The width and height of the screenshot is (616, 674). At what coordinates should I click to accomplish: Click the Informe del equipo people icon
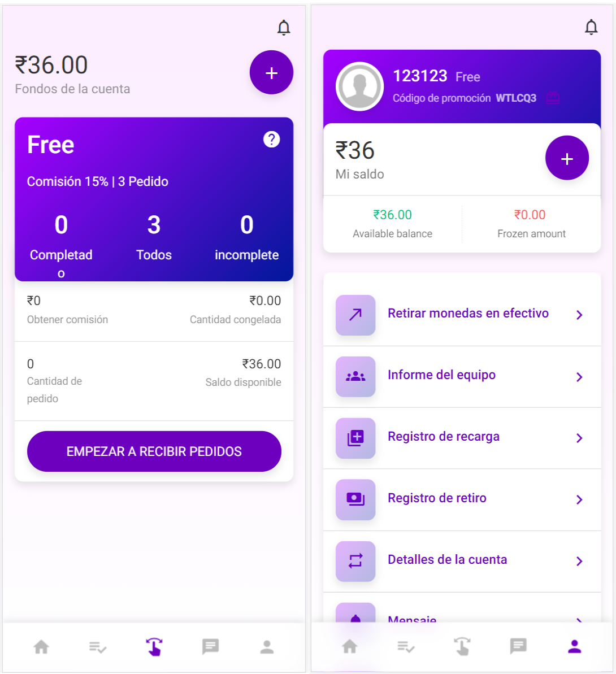tap(355, 376)
